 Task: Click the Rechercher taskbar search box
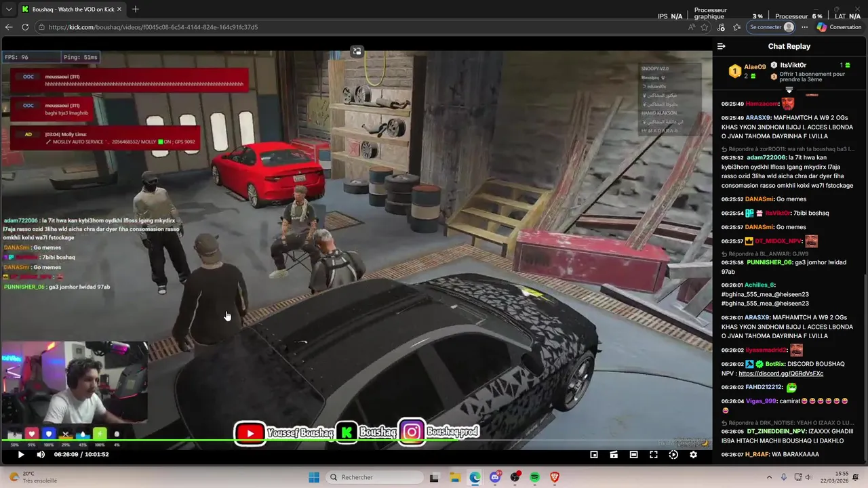374,477
